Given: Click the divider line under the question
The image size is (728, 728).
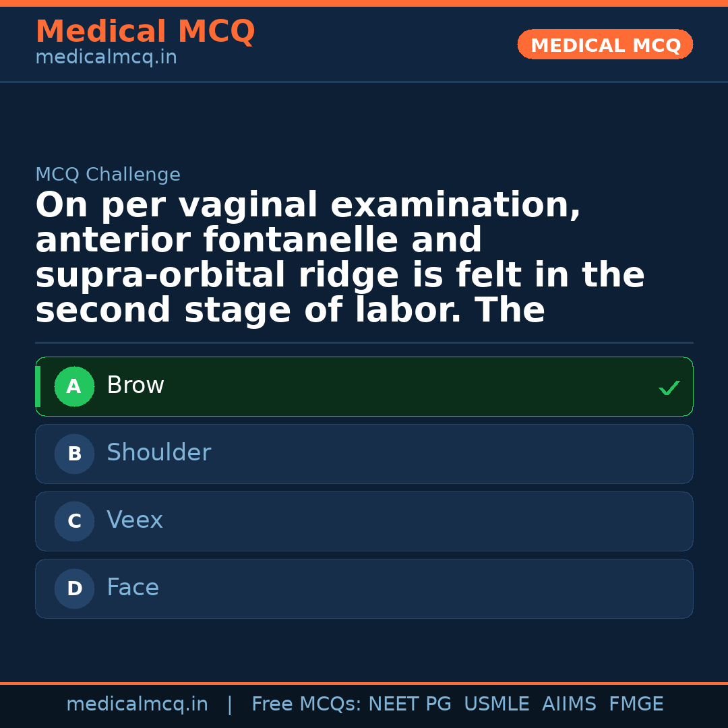Looking at the screenshot, I should pos(364,342).
